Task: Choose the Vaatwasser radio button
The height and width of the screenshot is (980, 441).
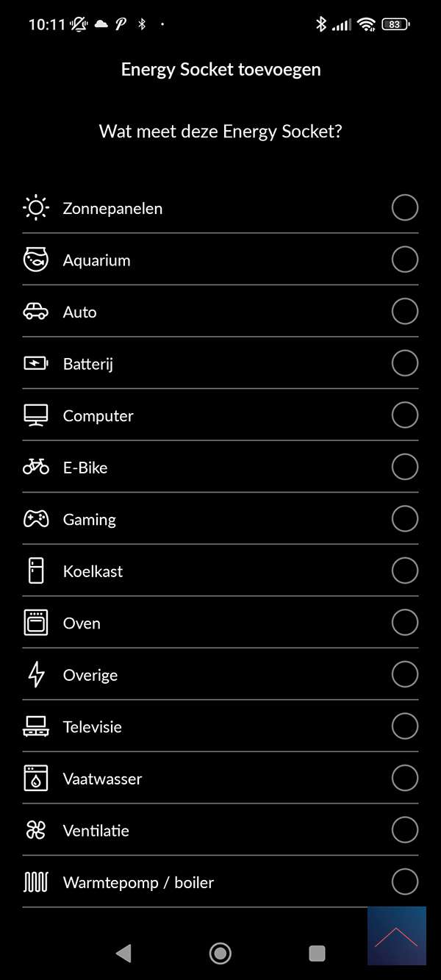Action: point(404,778)
